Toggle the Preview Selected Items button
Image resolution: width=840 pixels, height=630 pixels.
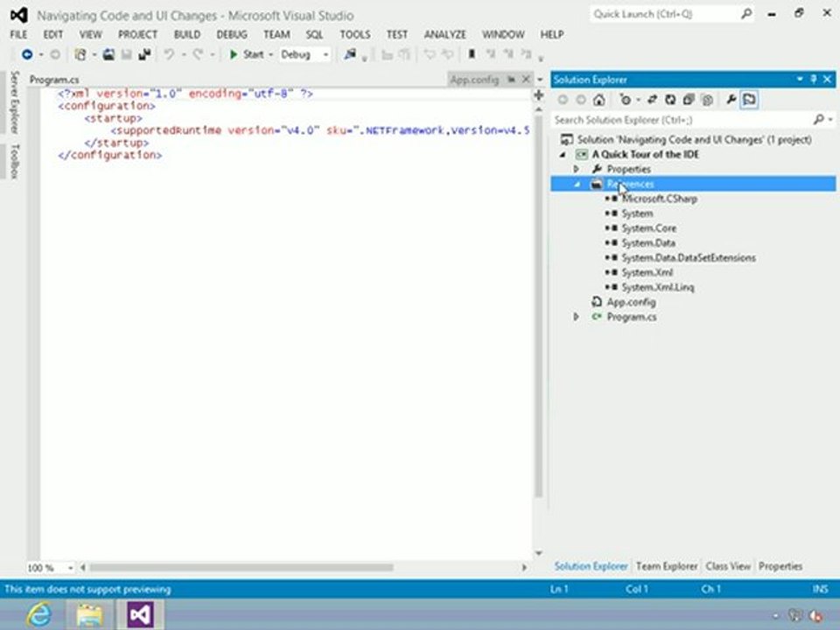(x=750, y=100)
